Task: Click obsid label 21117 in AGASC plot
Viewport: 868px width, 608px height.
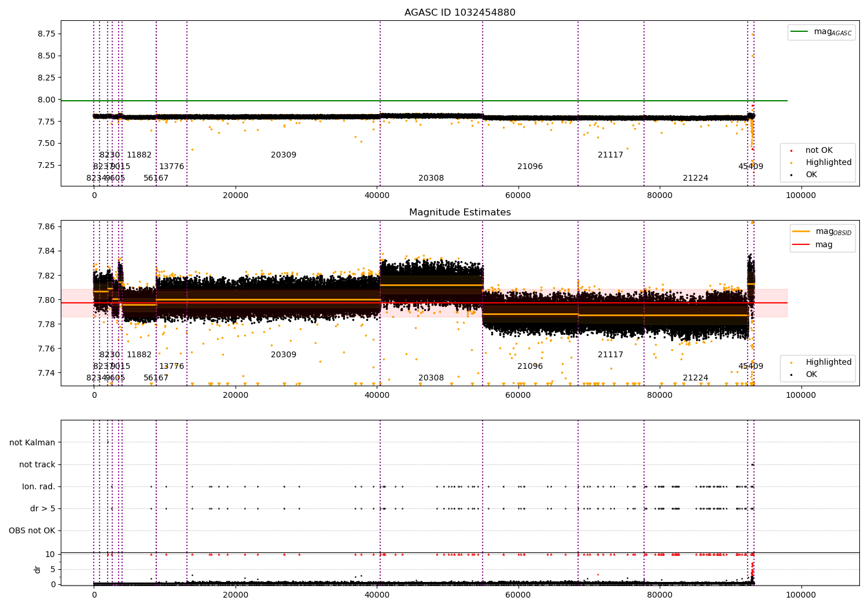Action: 610,155
